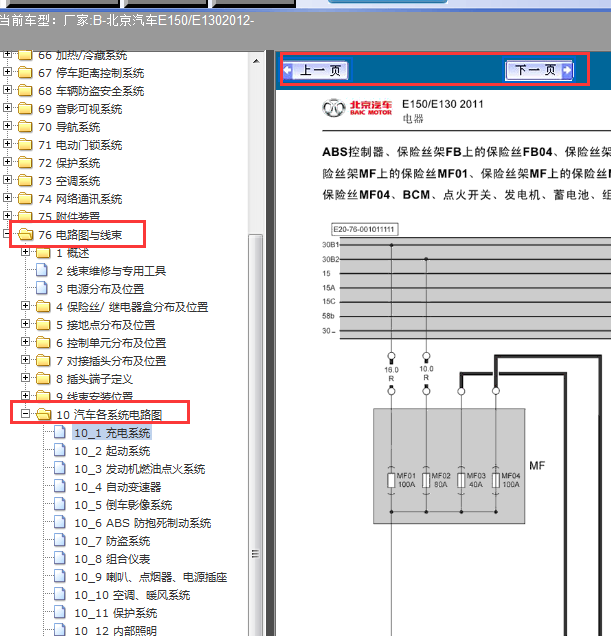Expand the 6 控制单元分布及位置 subfolder
This screenshot has height=636, width=611.
coord(25,342)
